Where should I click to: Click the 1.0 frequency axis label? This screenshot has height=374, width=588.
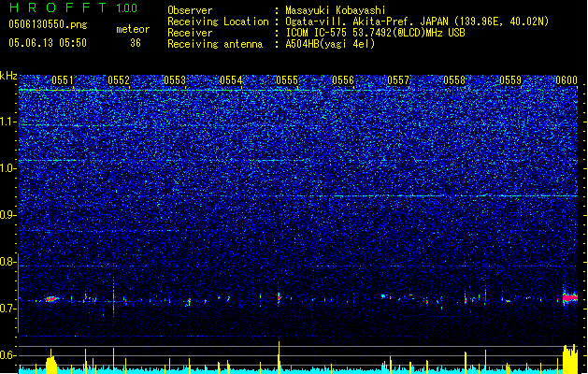(7, 168)
